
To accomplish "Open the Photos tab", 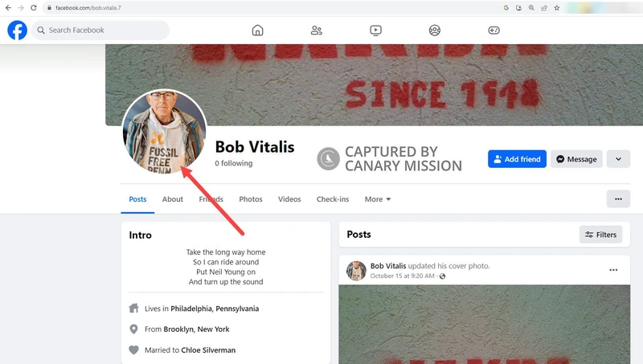I will point(251,199).
